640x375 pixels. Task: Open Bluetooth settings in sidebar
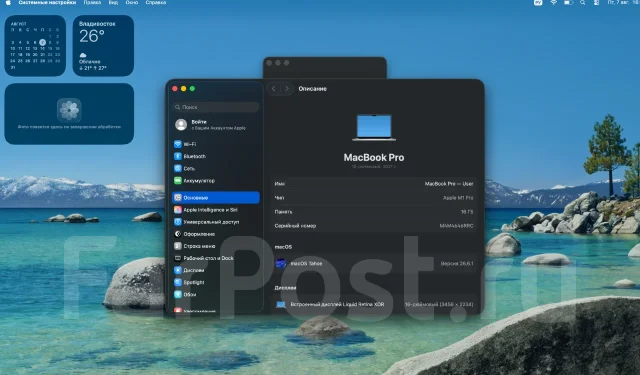216,156
